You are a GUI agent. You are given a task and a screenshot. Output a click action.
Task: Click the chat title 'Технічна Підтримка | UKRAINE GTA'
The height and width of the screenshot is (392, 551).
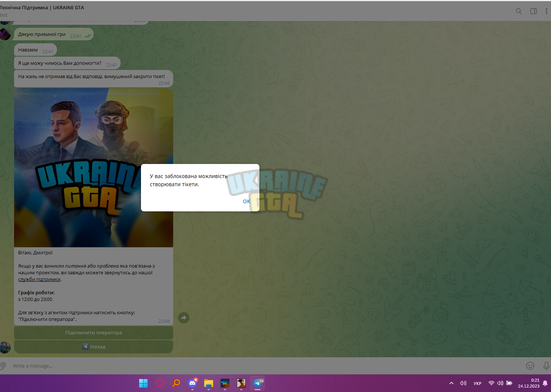coord(42,7)
